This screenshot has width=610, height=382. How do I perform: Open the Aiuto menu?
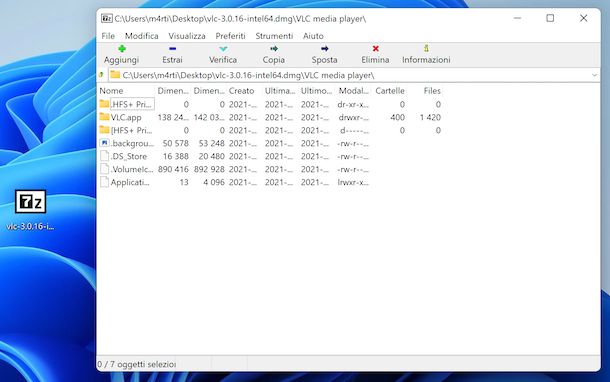pos(313,36)
